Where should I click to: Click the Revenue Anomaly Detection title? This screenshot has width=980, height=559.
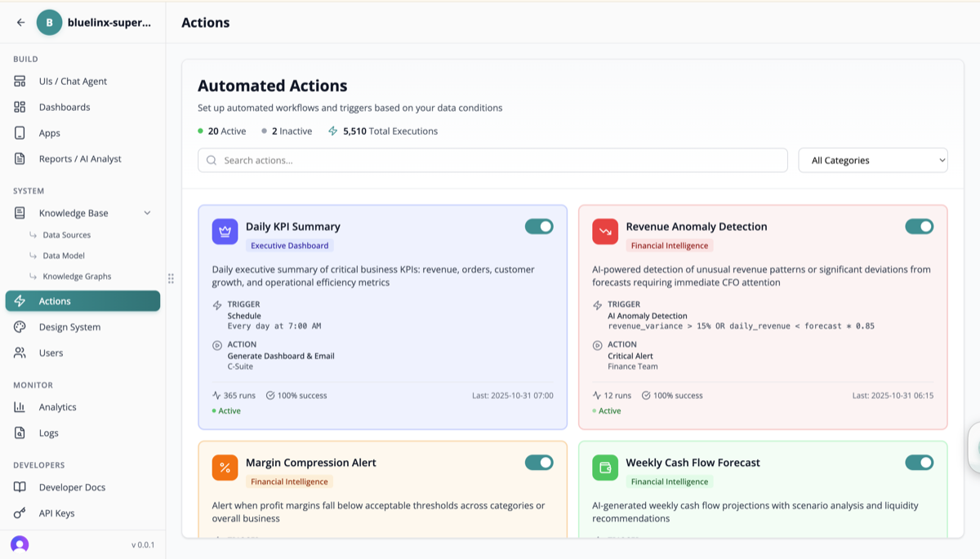coord(697,227)
